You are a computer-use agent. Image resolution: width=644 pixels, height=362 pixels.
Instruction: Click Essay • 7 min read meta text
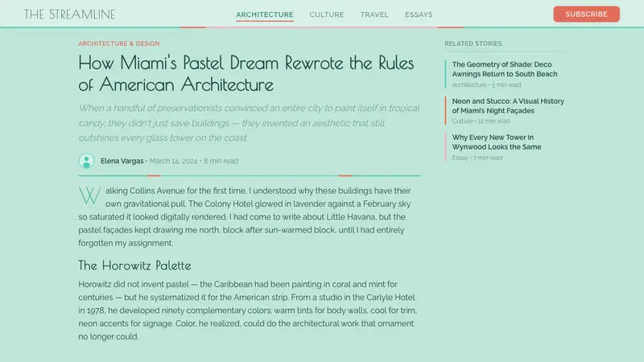pyautogui.click(x=477, y=158)
